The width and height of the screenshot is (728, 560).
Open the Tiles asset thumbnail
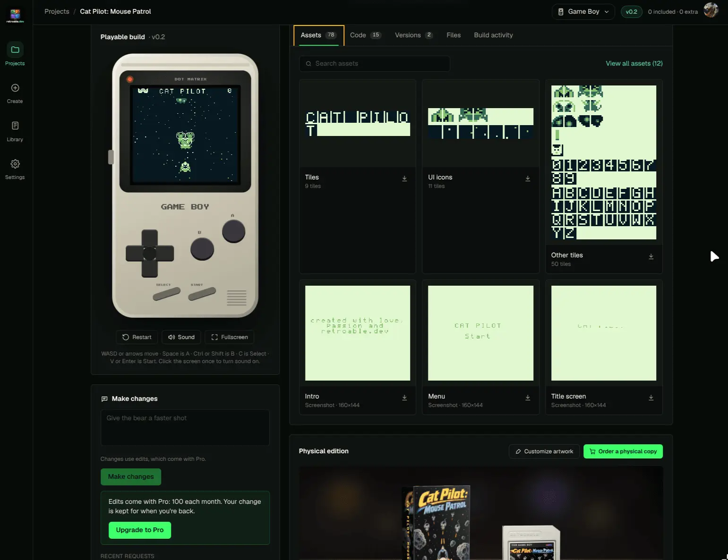pos(358,123)
